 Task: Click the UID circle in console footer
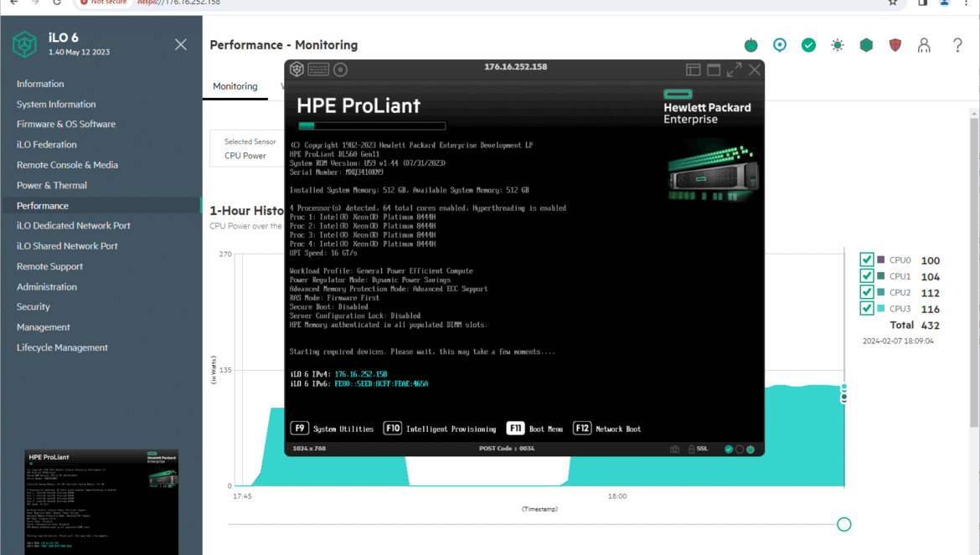click(x=740, y=449)
